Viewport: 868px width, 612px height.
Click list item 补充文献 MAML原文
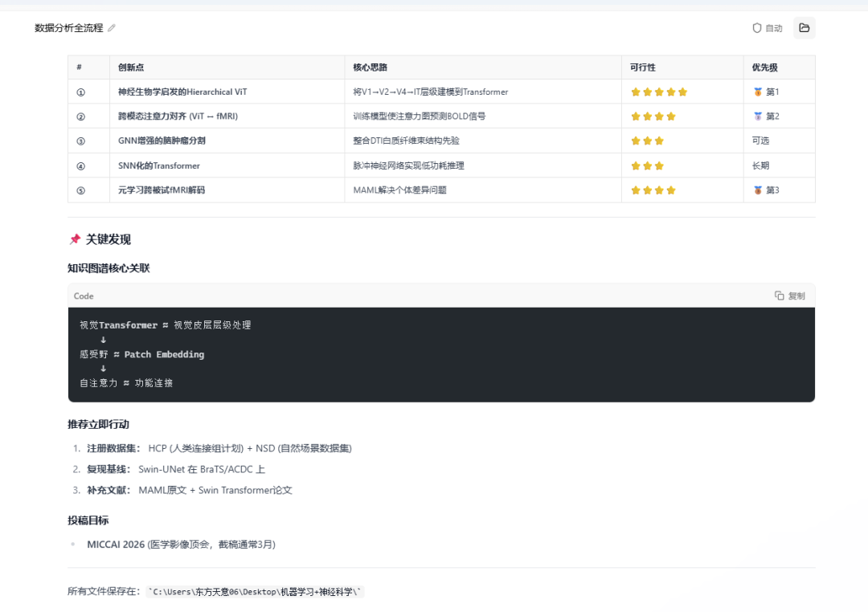[190, 490]
